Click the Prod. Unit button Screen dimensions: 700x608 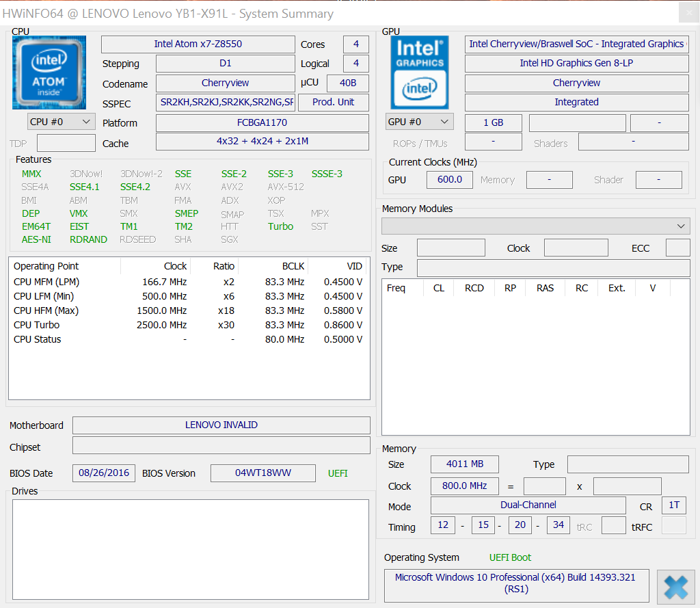click(333, 102)
